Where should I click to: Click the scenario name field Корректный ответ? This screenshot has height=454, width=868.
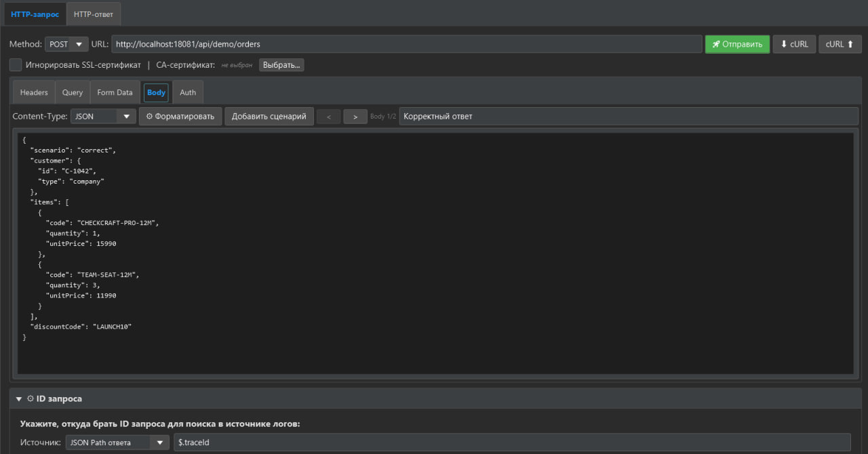coord(629,117)
